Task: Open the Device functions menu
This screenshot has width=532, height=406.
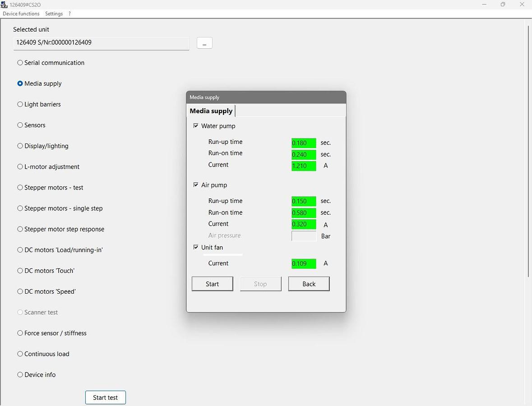Action: pyautogui.click(x=21, y=14)
